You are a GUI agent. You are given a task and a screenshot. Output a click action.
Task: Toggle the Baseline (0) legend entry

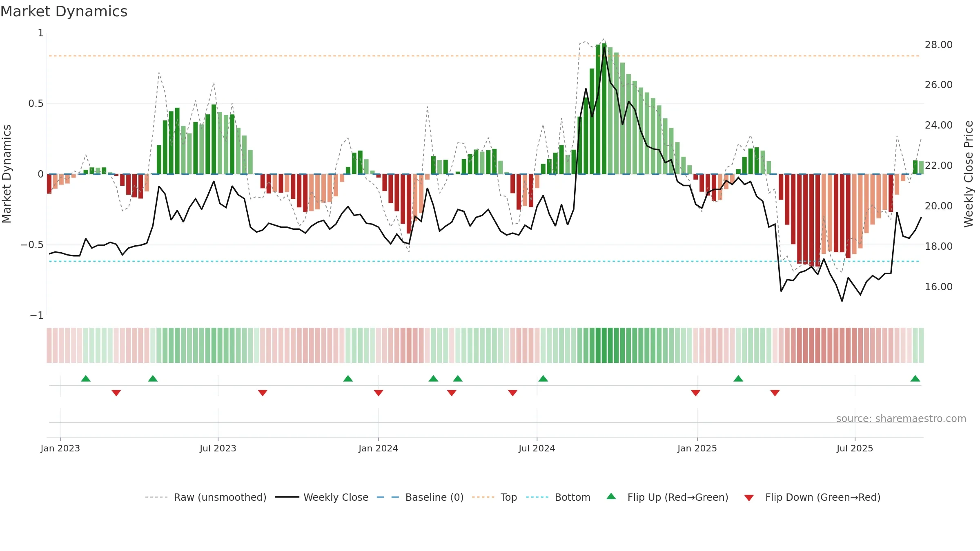pos(420,497)
